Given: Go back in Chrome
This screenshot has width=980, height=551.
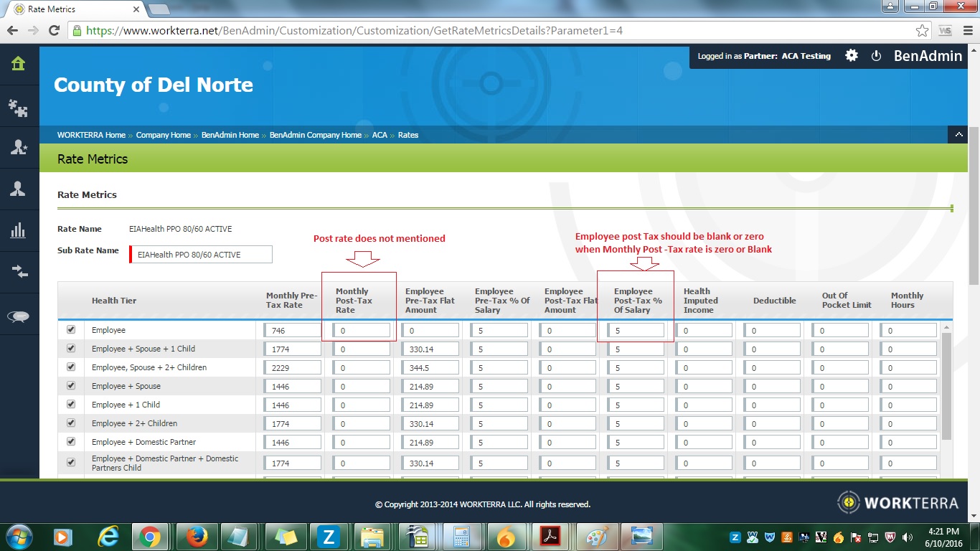Looking at the screenshot, I should coord(12,31).
